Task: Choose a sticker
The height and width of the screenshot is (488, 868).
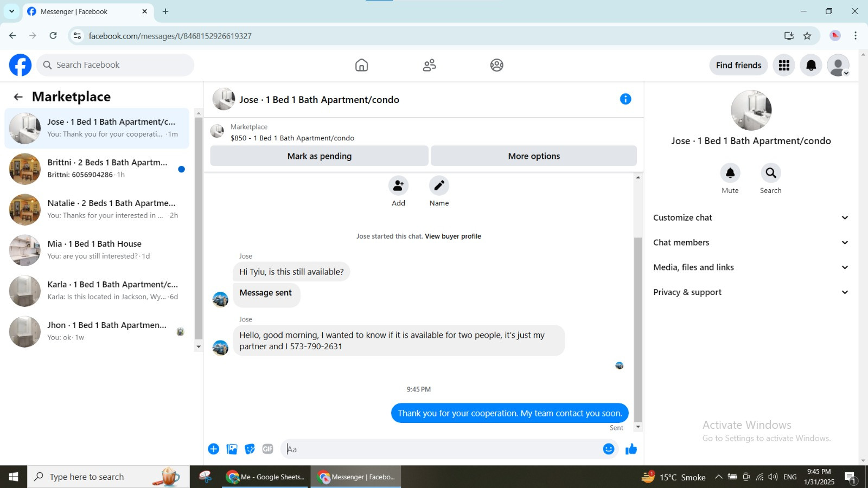Action: click(x=250, y=449)
